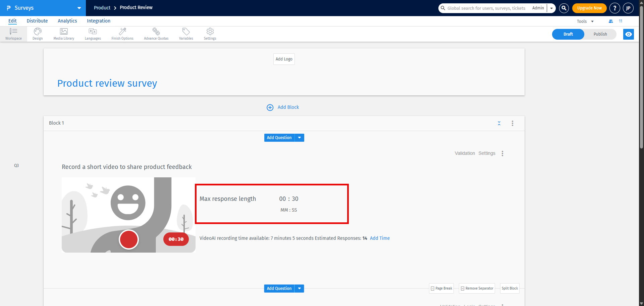This screenshot has height=306, width=644.
Task: Edit the max response length time value
Action: (289, 199)
